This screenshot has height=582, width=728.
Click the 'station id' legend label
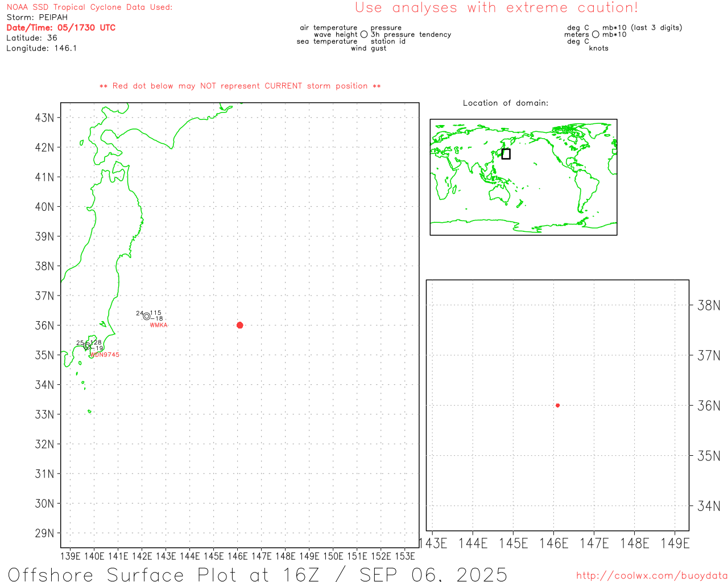click(x=388, y=41)
